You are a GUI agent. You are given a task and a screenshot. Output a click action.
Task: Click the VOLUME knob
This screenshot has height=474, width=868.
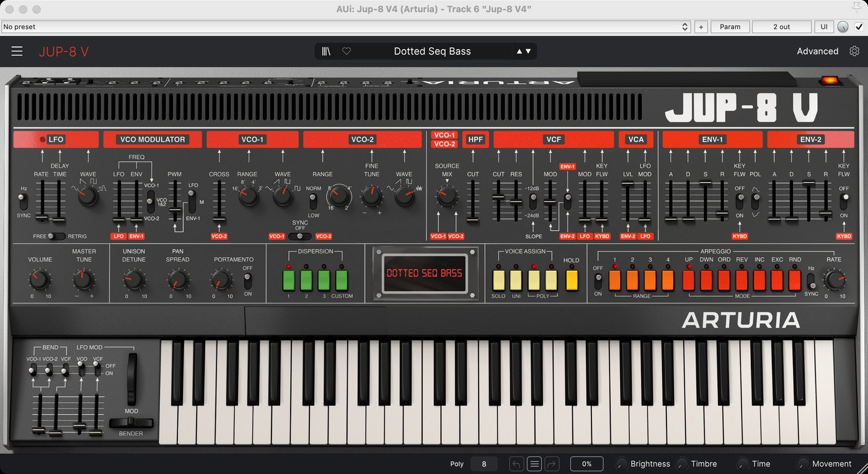pyautogui.click(x=40, y=280)
